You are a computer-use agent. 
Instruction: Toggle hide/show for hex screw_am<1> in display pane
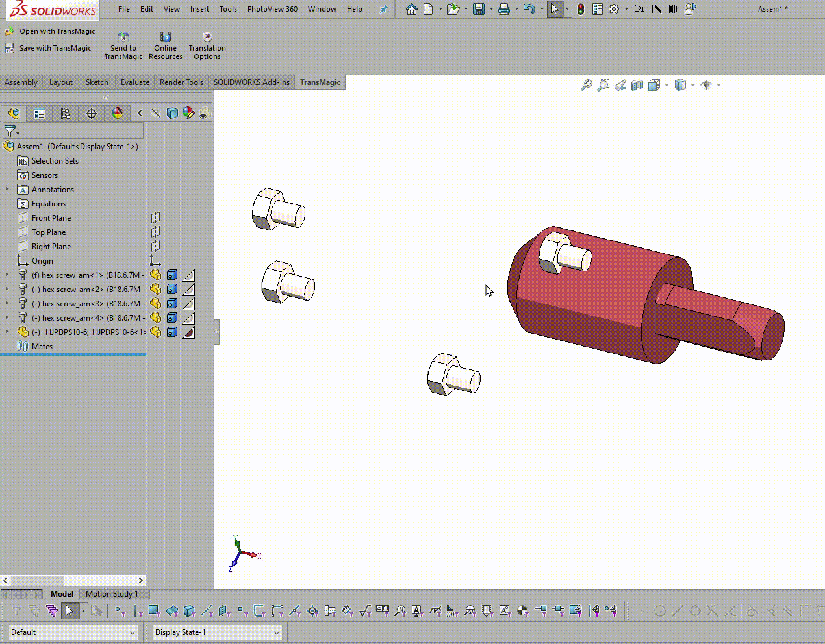(155, 275)
